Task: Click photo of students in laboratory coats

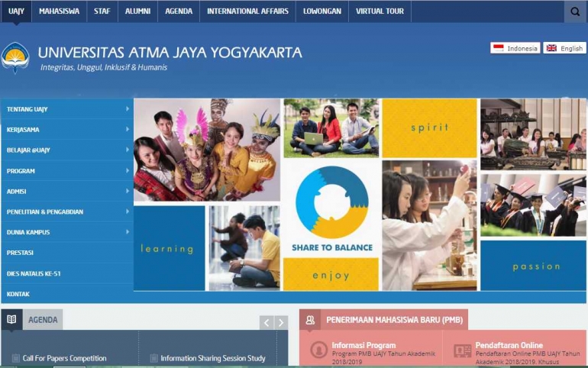Action: click(x=429, y=225)
